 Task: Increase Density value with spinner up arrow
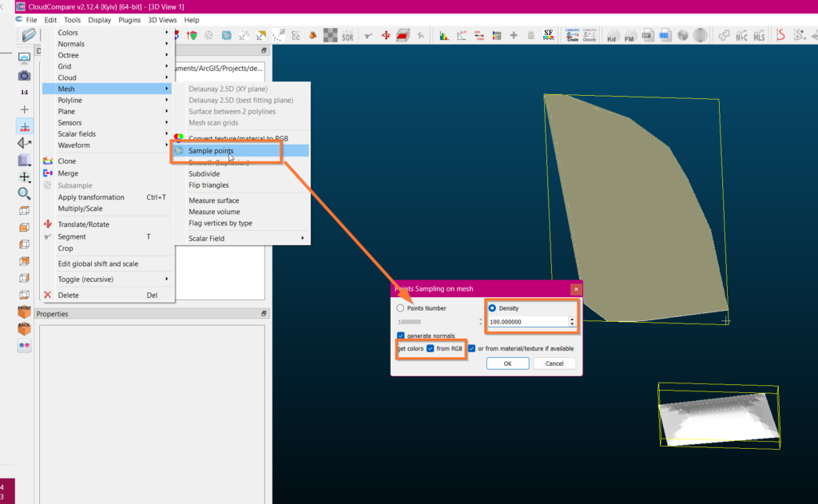(572, 319)
